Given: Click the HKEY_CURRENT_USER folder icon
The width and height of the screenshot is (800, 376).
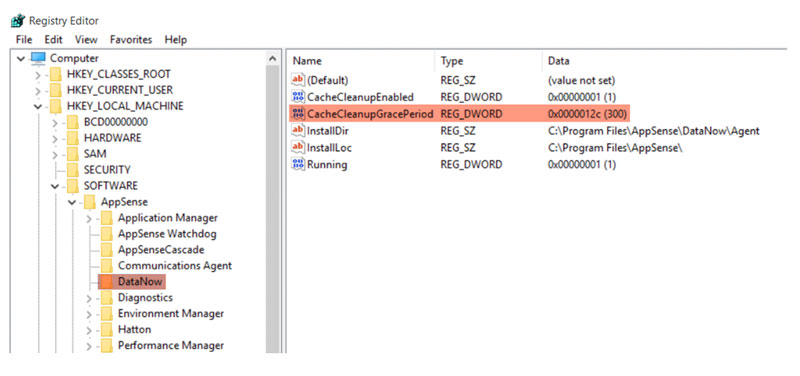Looking at the screenshot, I should click(56, 90).
